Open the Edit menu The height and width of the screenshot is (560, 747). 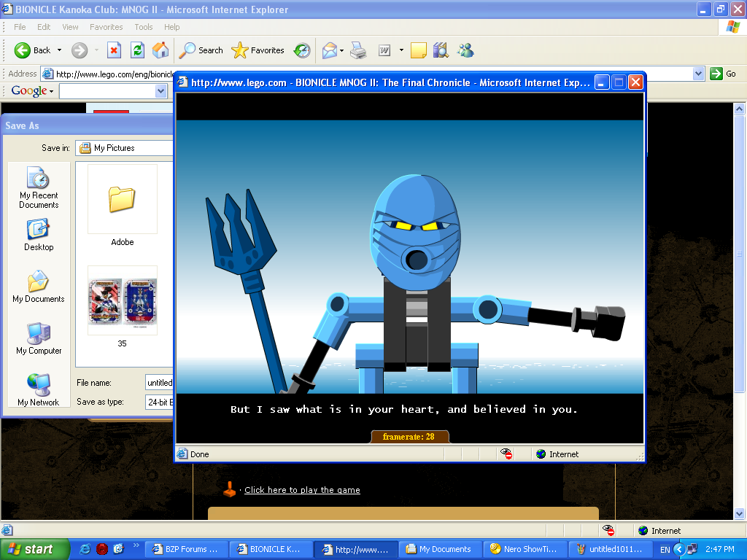pyautogui.click(x=44, y=27)
